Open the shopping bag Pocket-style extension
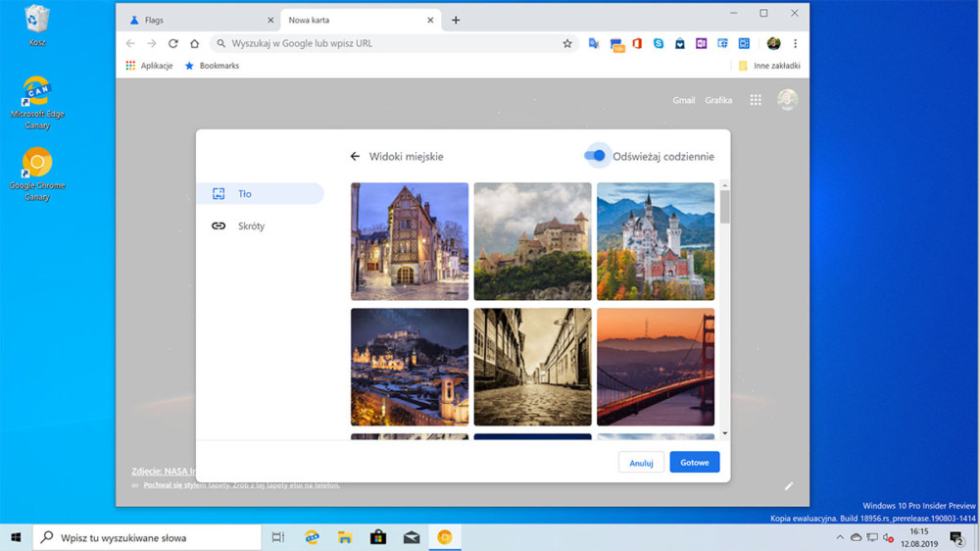This screenshot has height=551, width=980. point(680,44)
